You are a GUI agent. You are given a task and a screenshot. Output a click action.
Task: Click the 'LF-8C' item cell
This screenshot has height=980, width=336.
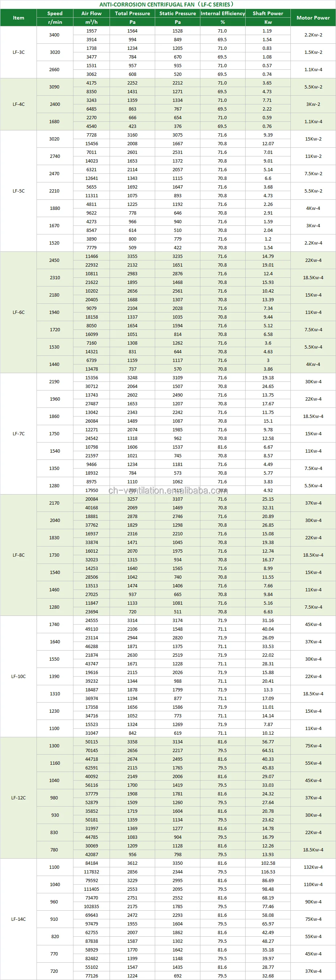pos(18,555)
